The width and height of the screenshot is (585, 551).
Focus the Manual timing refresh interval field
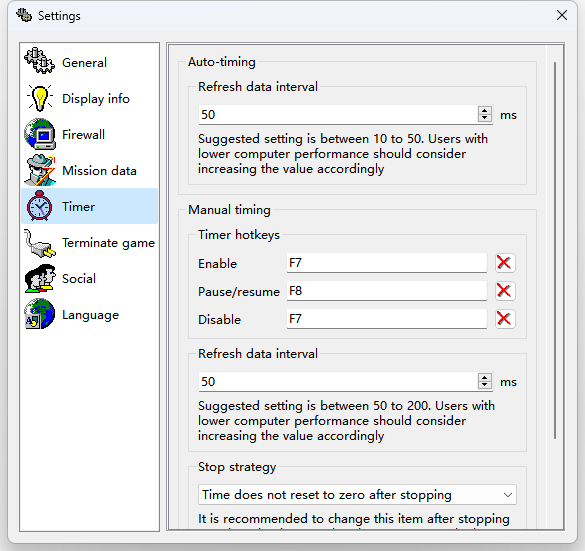point(338,381)
